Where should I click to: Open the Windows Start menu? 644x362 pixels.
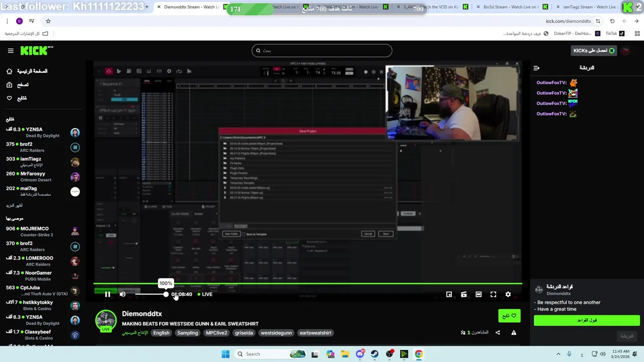[225, 354]
